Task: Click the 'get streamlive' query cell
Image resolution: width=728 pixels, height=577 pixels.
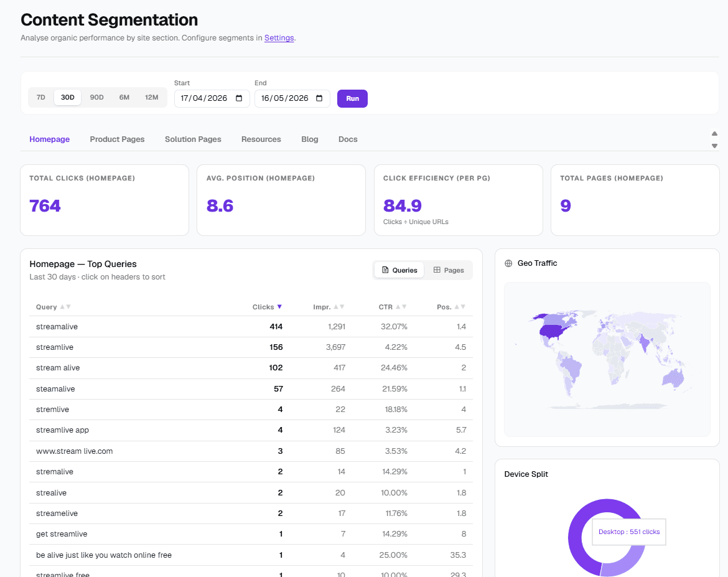Action: [x=62, y=534]
